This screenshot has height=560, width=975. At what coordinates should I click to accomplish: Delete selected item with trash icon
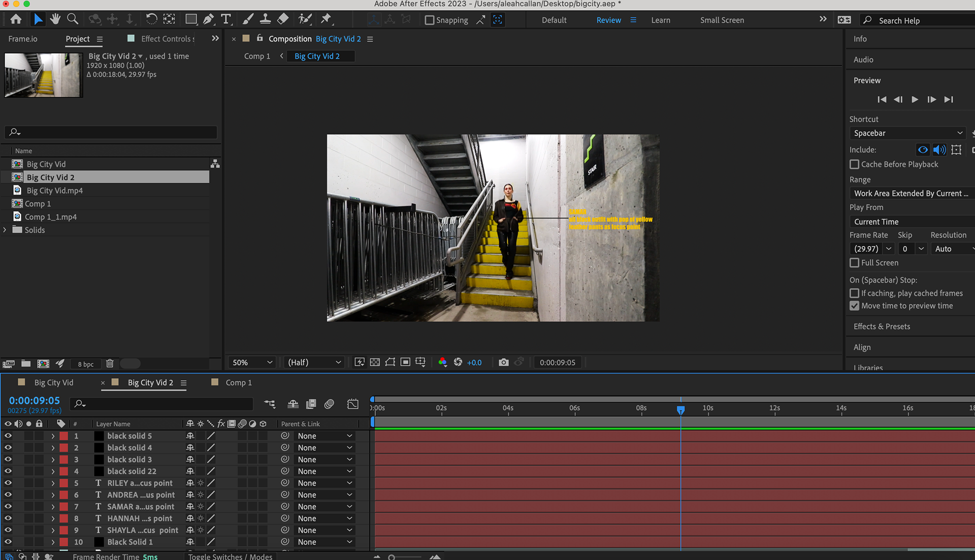[x=110, y=364]
